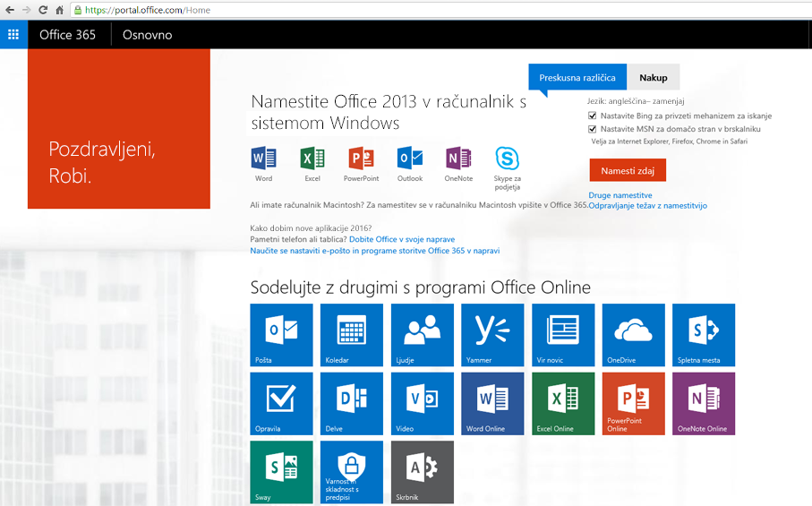
Task: Click heading Sodelujte z drugimi s programi Office Online
Action: pos(421,287)
